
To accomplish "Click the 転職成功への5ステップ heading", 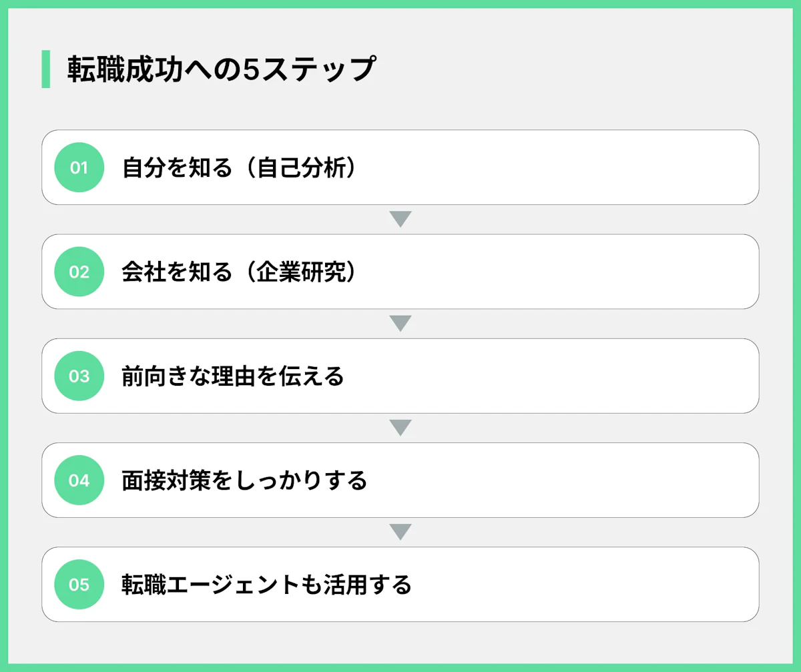I will 220,69.
